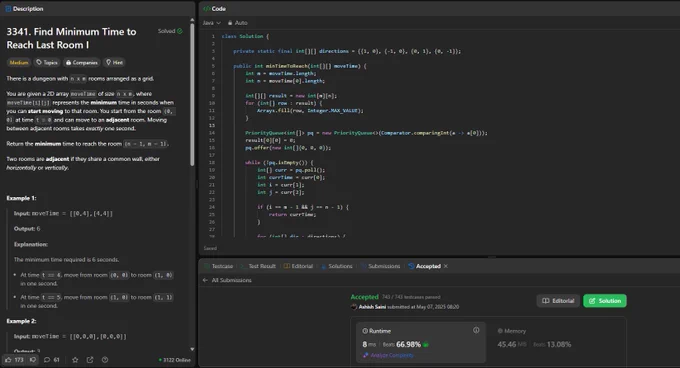
Task: Click the Solved status indicator
Action: [170, 31]
